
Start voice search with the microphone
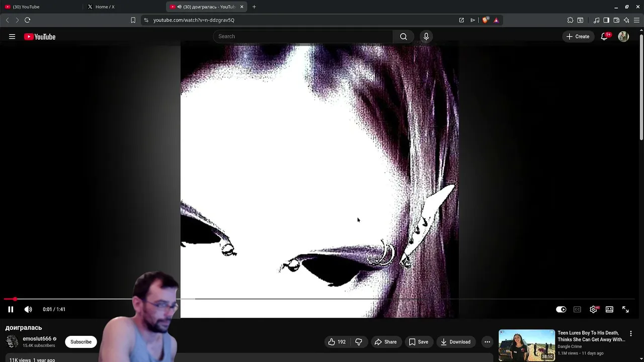click(426, 36)
